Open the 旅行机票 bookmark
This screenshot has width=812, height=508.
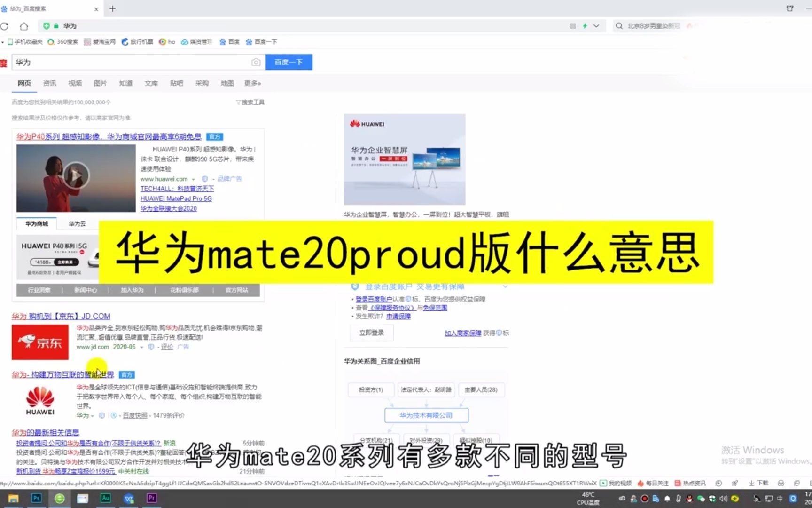click(137, 42)
